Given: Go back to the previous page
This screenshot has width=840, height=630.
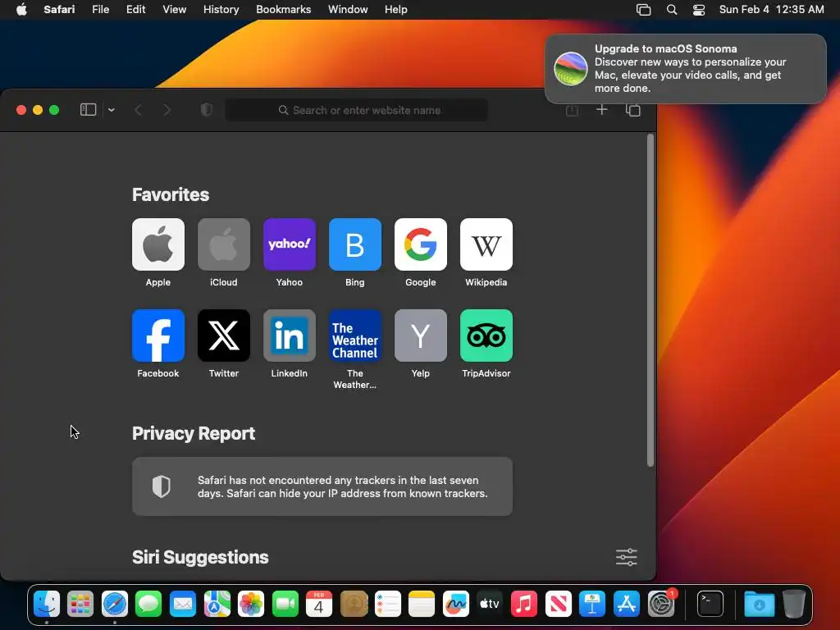Looking at the screenshot, I should [x=138, y=110].
